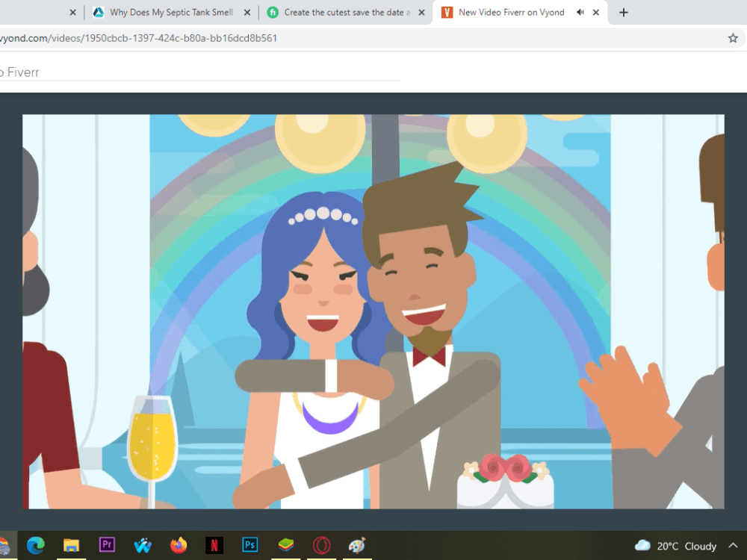Close the leftmost partially hidden tab
747x560 pixels.
pyautogui.click(x=73, y=13)
